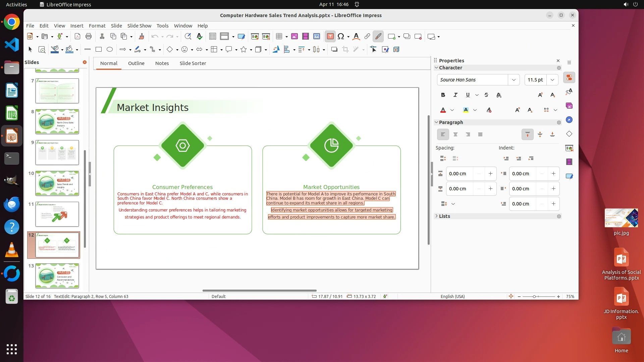Open the Slide Show menu

[x=139, y=26]
